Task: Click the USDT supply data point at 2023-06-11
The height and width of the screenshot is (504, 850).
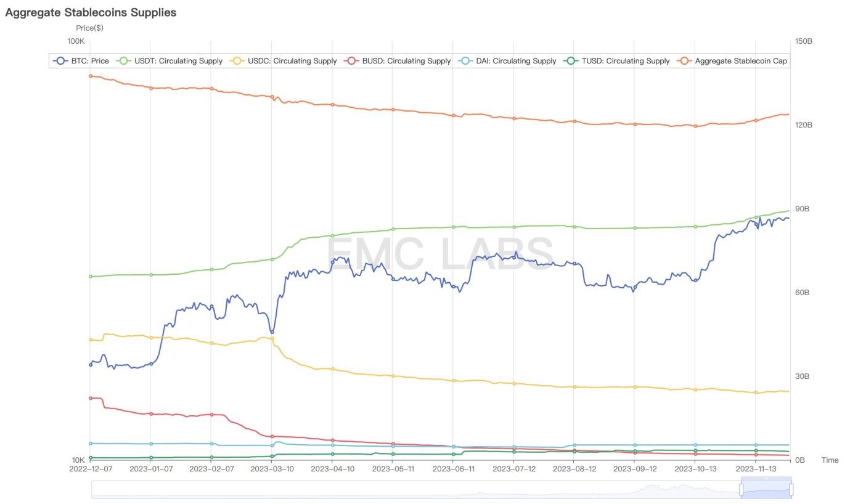Action: tap(454, 227)
